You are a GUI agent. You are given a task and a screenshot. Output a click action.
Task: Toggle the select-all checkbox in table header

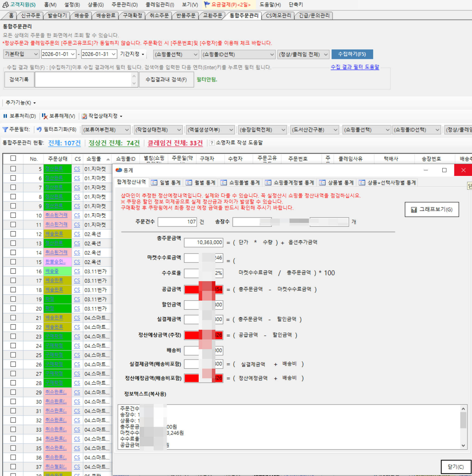coord(13,158)
